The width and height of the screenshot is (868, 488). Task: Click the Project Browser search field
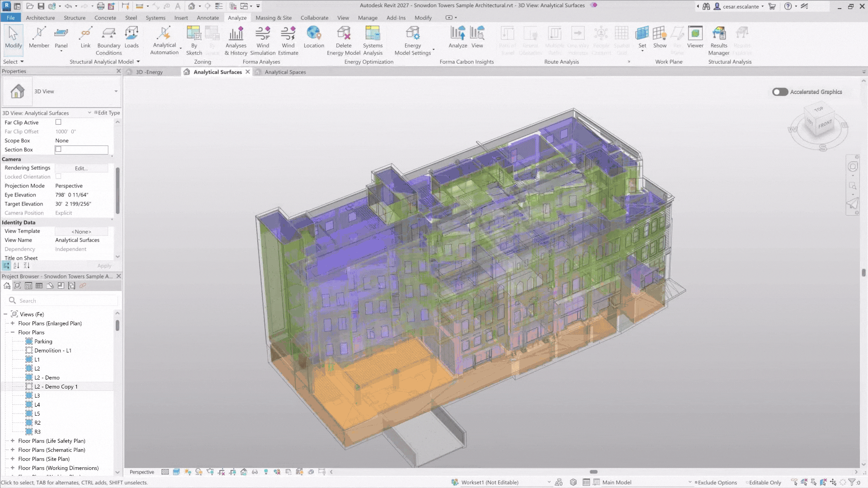coord(63,300)
